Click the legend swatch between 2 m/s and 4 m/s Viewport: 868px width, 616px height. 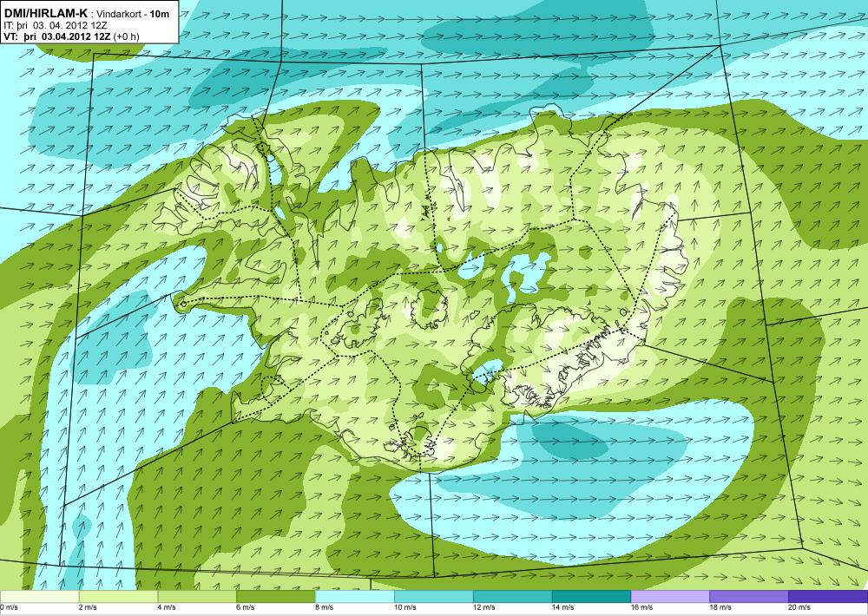[118, 597]
